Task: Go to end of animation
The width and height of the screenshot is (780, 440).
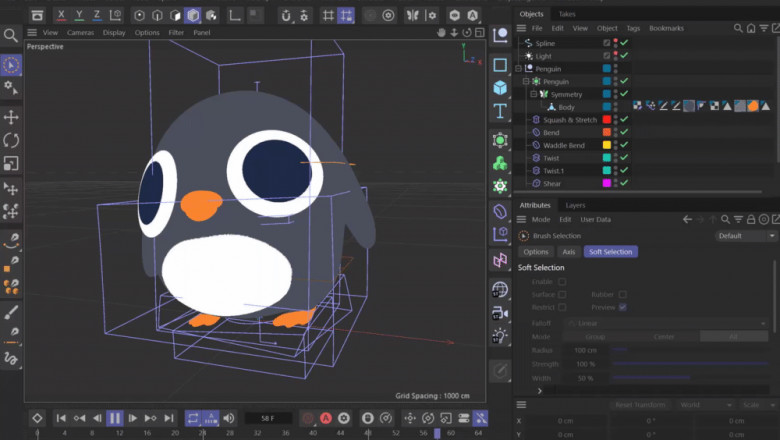Action: (169, 418)
